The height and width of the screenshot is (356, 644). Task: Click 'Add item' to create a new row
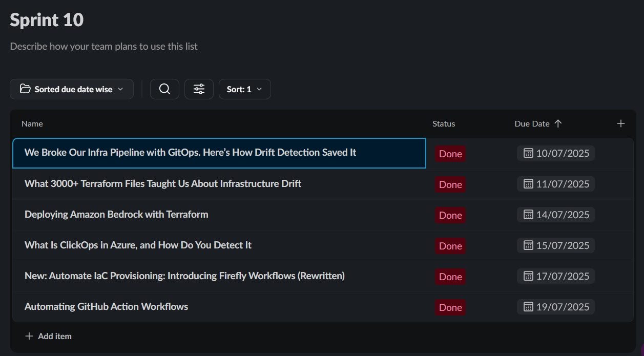54,336
